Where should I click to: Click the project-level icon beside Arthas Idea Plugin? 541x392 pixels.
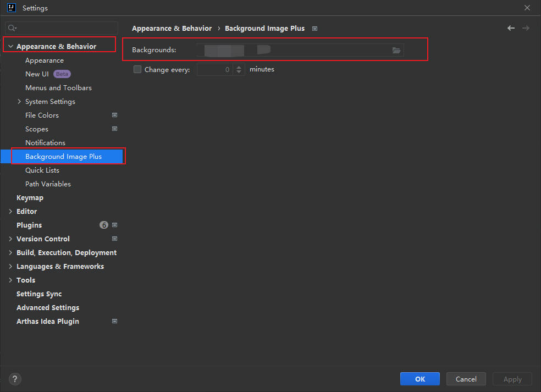114,321
